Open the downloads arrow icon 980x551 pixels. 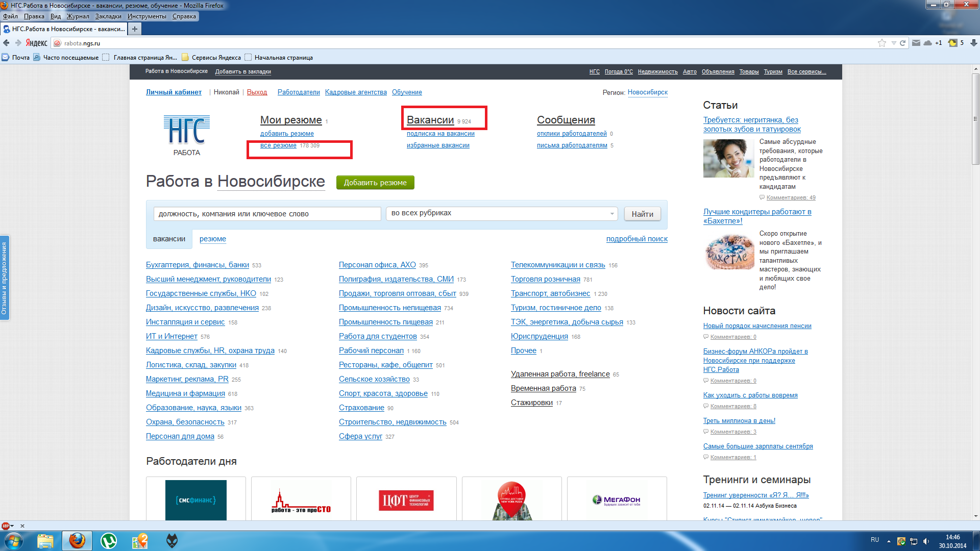[x=973, y=43]
